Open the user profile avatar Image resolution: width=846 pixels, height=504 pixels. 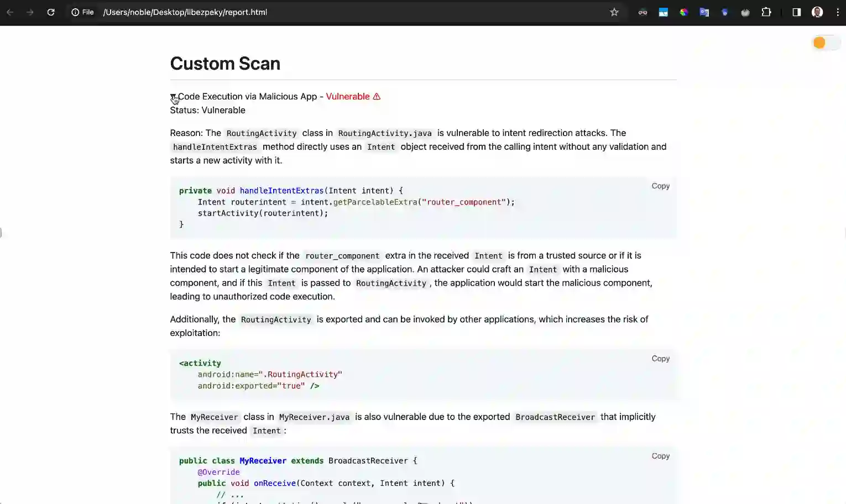point(817,12)
